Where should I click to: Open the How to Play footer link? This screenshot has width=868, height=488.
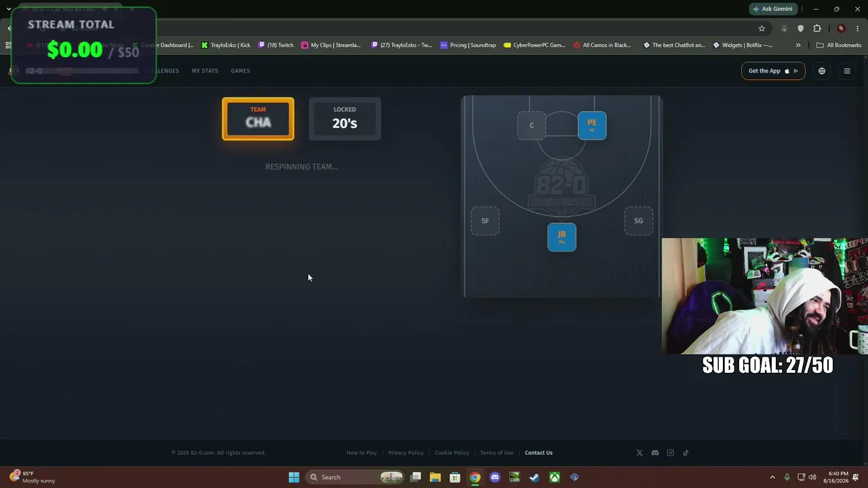click(x=361, y=453)
